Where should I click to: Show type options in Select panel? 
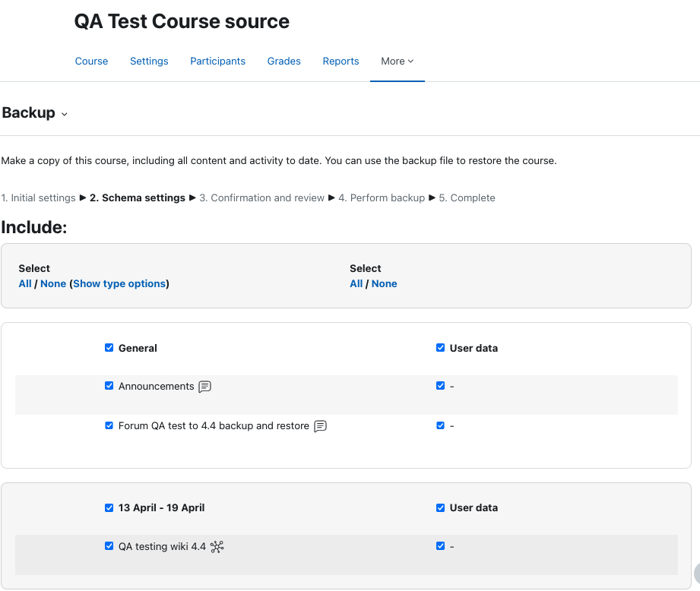pos(119,283)
